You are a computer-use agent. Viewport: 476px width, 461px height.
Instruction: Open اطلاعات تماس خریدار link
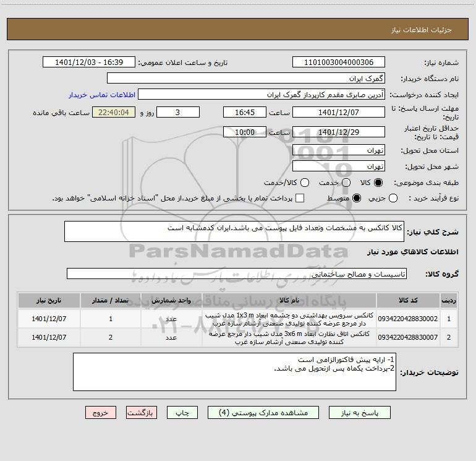click(x=102, y=95)
